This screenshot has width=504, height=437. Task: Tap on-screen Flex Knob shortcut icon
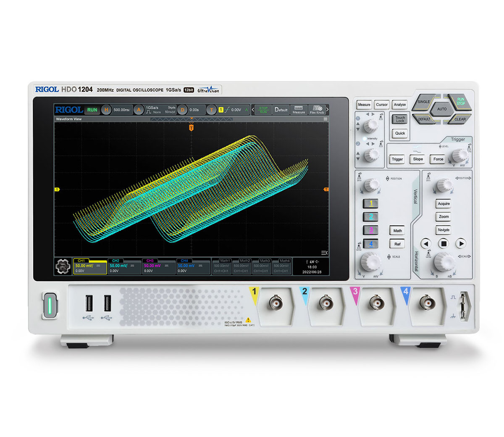point(317,110)
